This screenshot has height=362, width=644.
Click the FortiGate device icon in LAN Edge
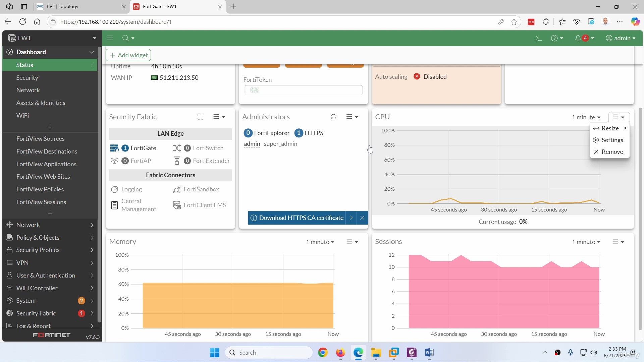(114, 148)
